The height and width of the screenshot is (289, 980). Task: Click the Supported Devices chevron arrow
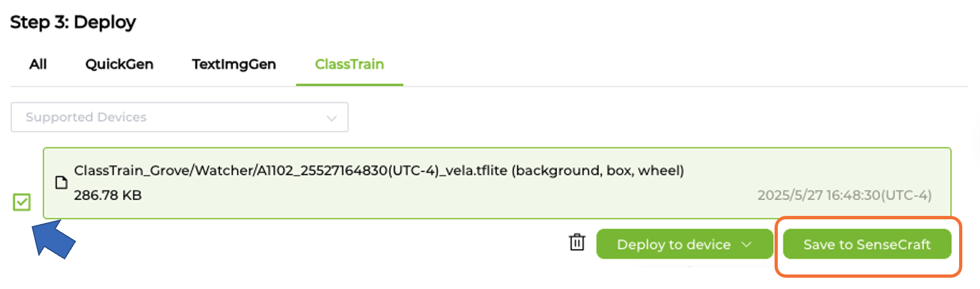[x=331, y=118]
